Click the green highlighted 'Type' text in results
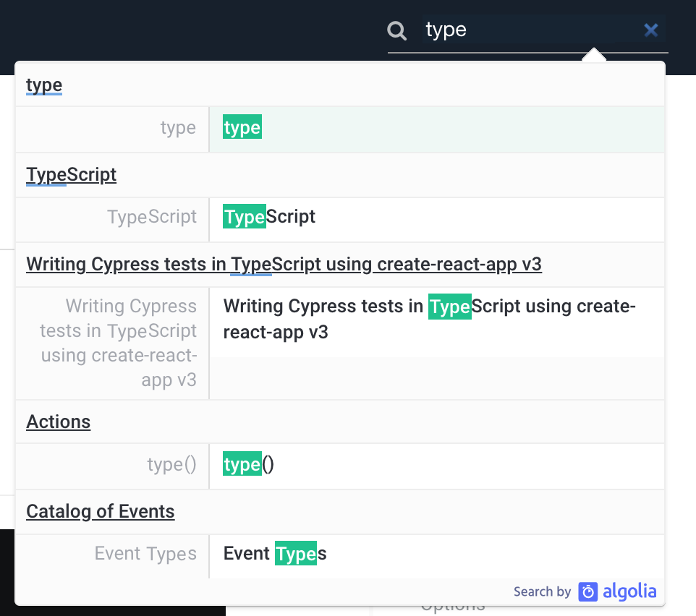Image resolution: width=696 pixels, height=616 pixels. [x=242, y=216]
